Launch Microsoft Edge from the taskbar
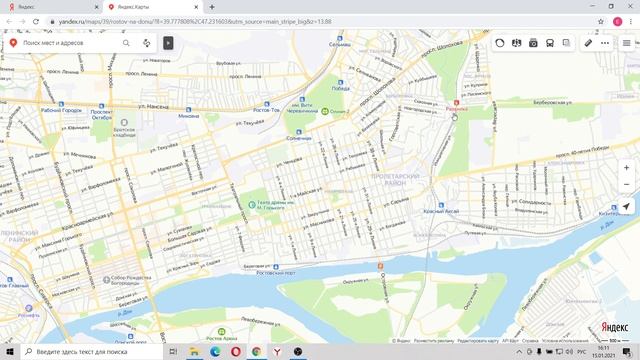Viewport: 640px width, 360px height. coord(215,351)
